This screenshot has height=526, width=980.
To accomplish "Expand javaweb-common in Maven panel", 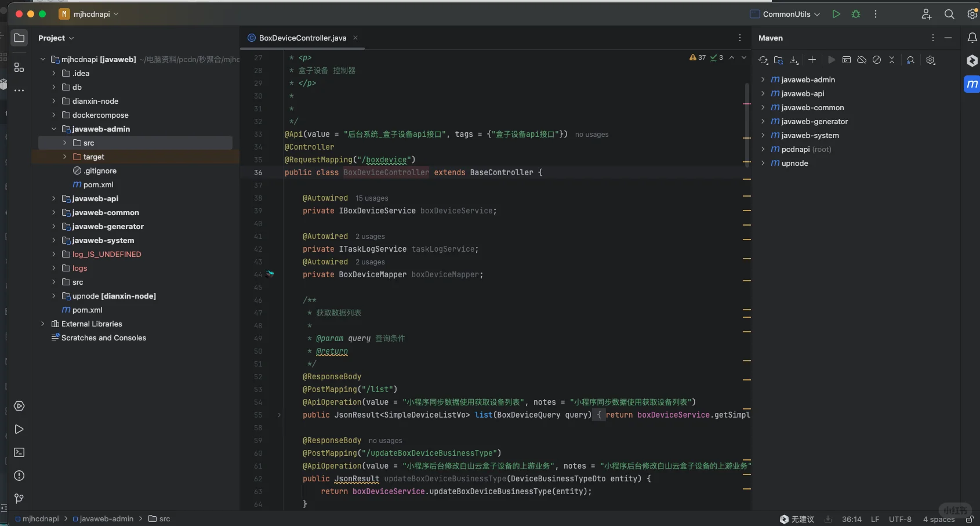I will 763,108.
